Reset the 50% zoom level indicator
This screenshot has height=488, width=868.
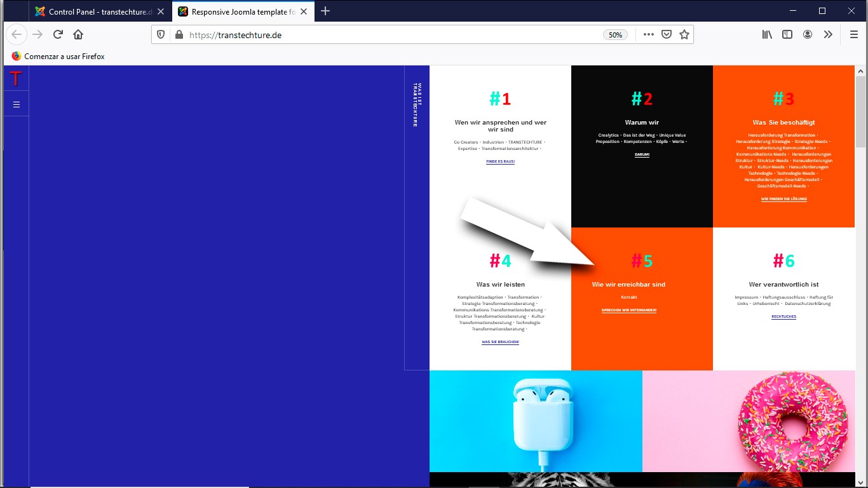[x=615, y=35]
